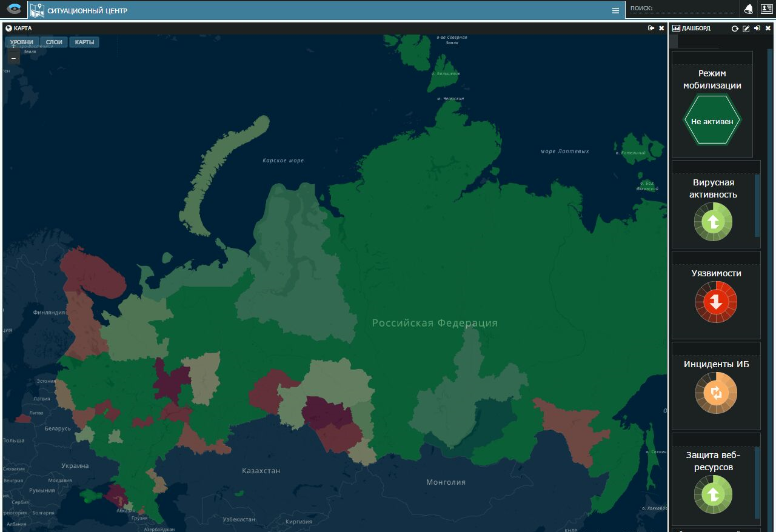This screenshot has width=776, height=532.
Task: Detach the Дашборд panel using arrow icon
Action: click(757, 28)
